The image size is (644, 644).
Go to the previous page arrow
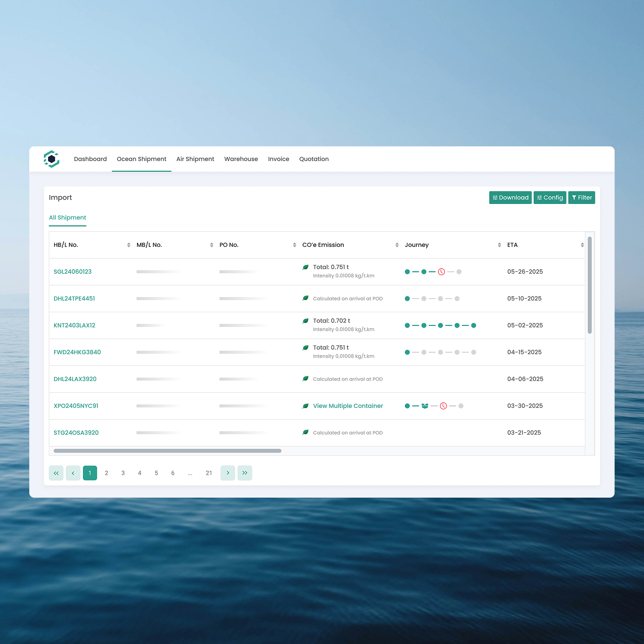coord(73,473)
